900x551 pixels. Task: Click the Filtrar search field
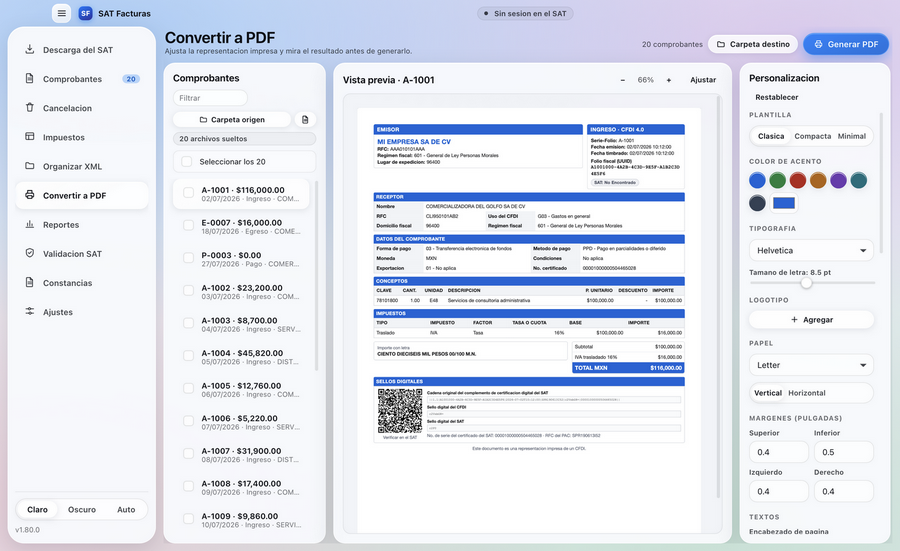click(x=210, y=98)
